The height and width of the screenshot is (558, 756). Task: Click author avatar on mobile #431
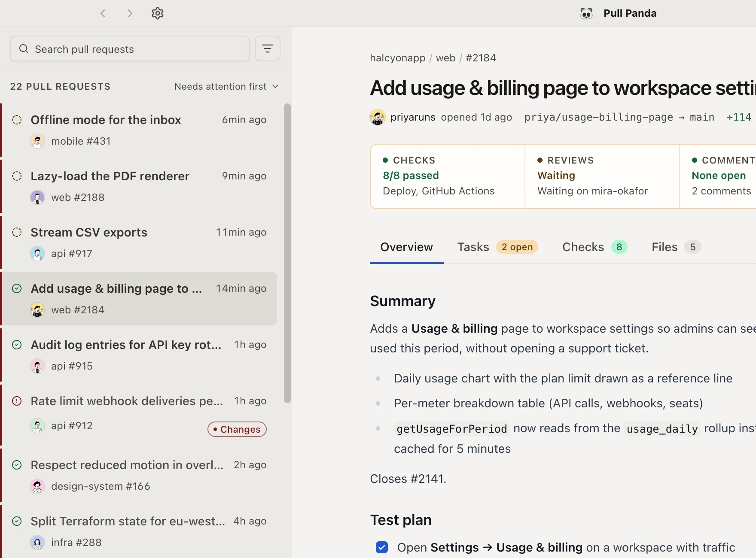coord(37,141)
